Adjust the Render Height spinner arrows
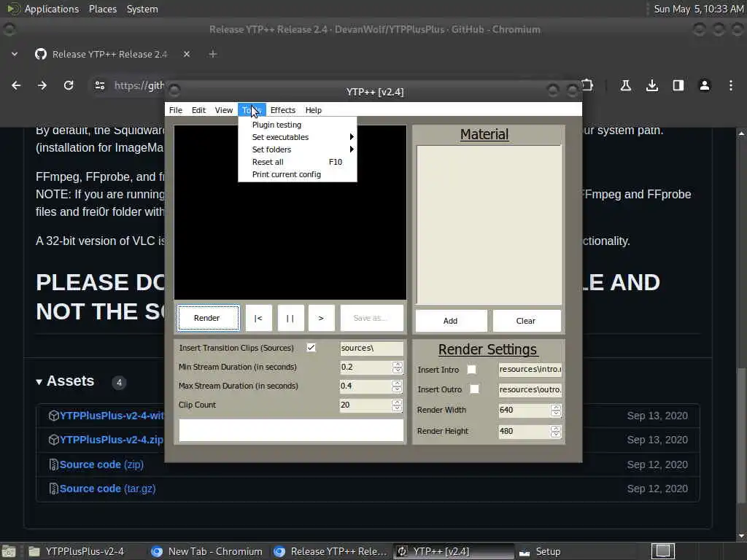The height and width of the screenshot is (560, 747). 556,432
